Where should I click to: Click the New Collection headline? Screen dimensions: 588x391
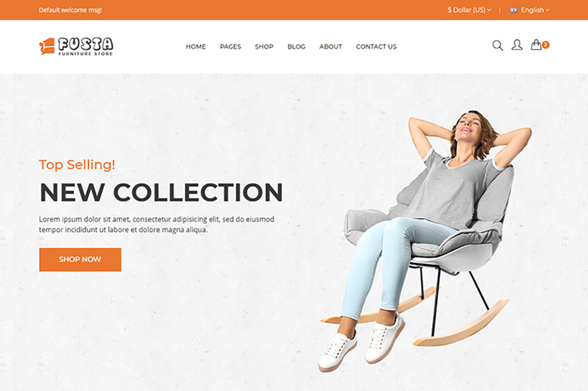tap(161, 192)
